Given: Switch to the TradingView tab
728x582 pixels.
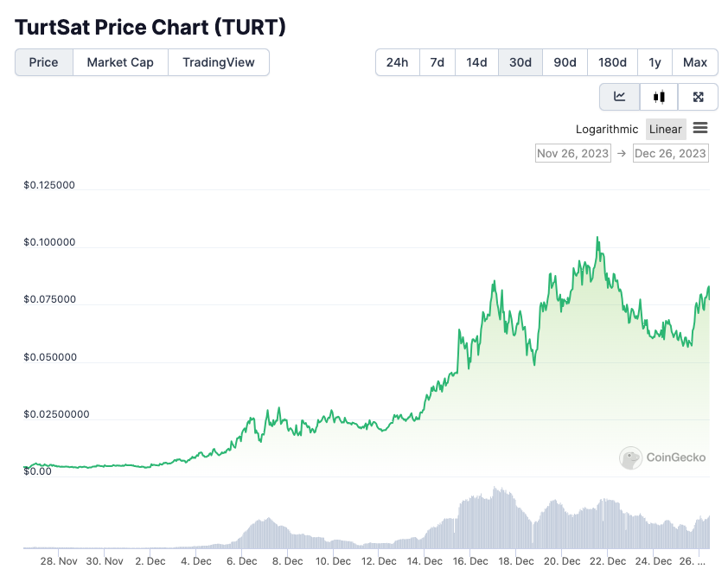Looking at the screenshot, I should pyautogui.click(x=219, y=62).
